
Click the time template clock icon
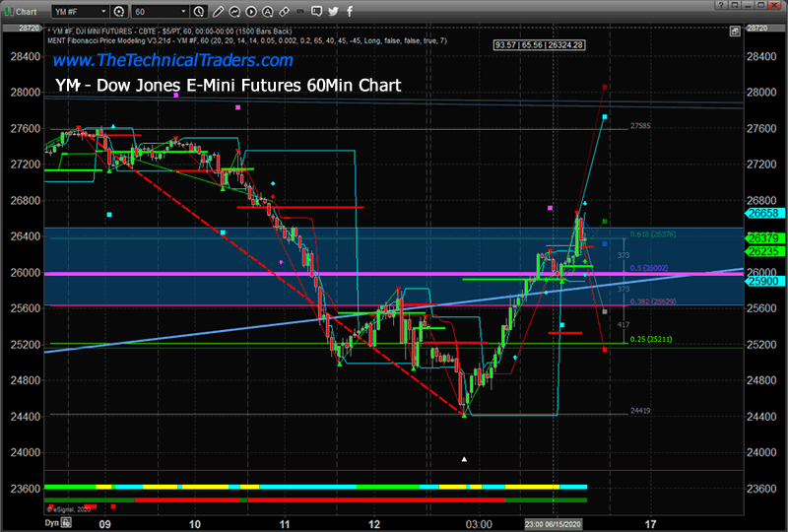tap(199, 11)
